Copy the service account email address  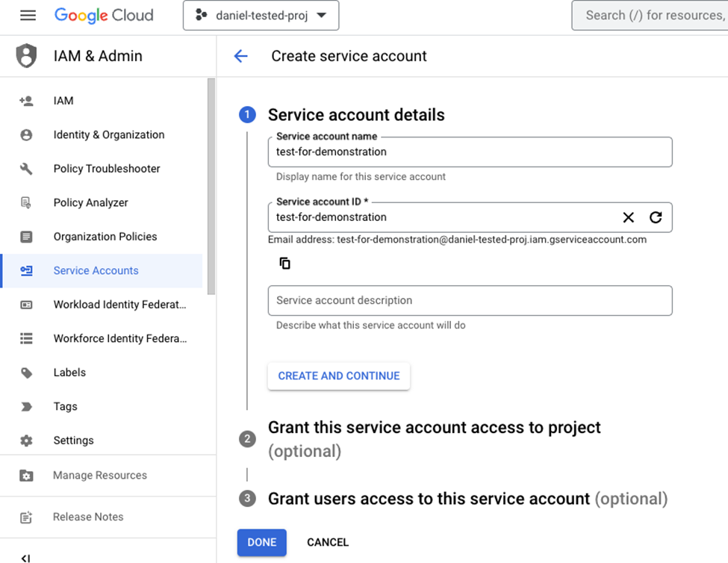pos(284,263)
